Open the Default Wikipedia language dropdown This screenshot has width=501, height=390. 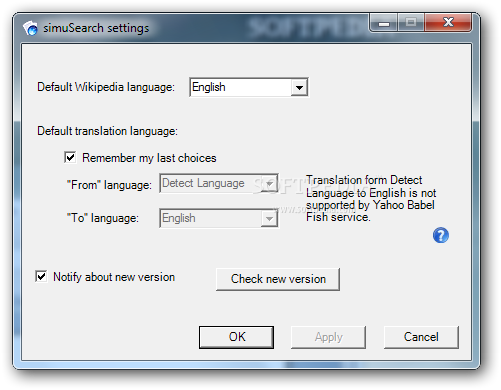[x=249, y=87]
